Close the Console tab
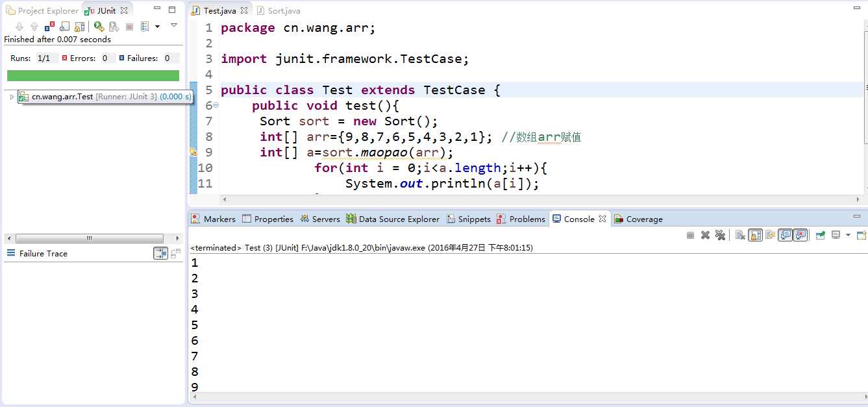Image resolution: width=868 pixels, height=407 pixels. tap(602, 219)
